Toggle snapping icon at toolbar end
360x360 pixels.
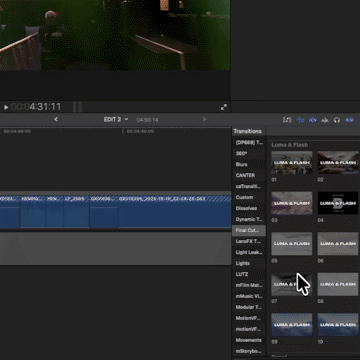(349, 120)
